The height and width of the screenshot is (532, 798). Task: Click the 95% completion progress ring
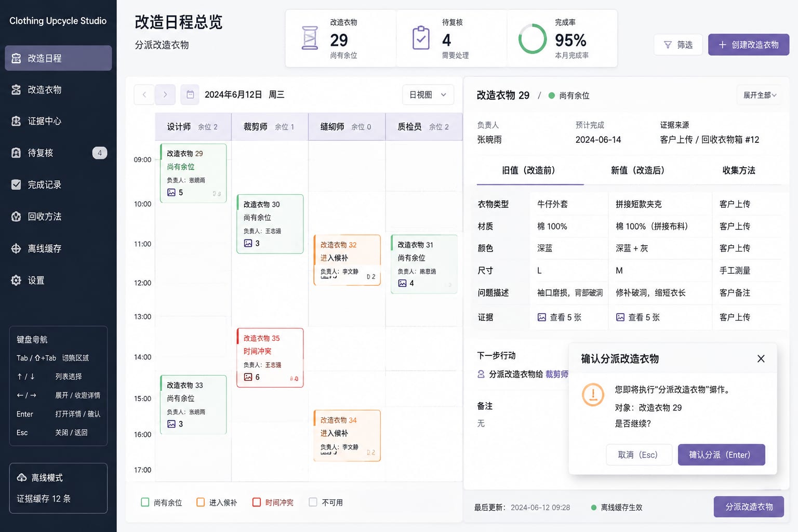pyautogui.click(x=533, y=39)
